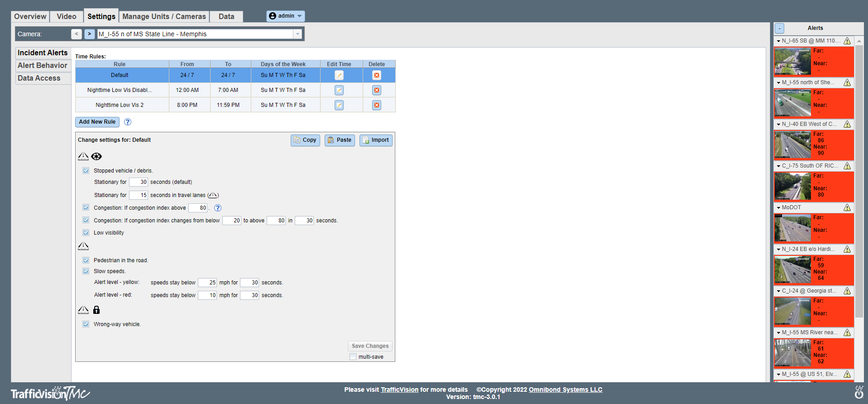Toggle Low visibility checkbox
This screenshot has width=868, height=404.
[86, 233]
